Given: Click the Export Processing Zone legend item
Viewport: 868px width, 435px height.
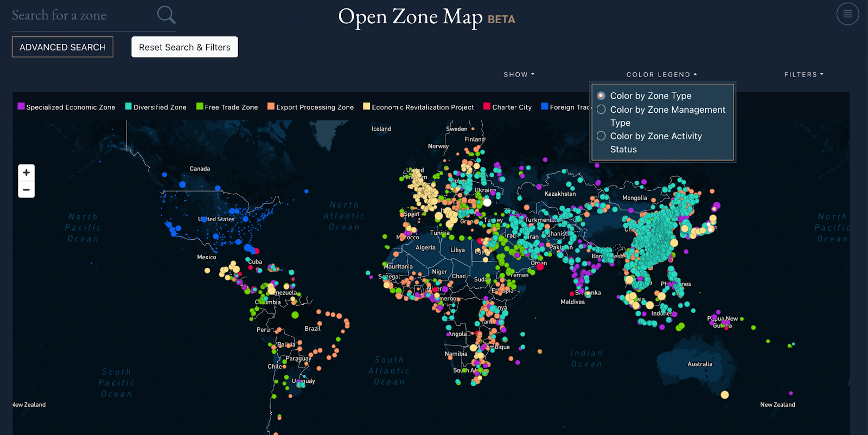Looking at the screenshot, I should click(310, 107).
